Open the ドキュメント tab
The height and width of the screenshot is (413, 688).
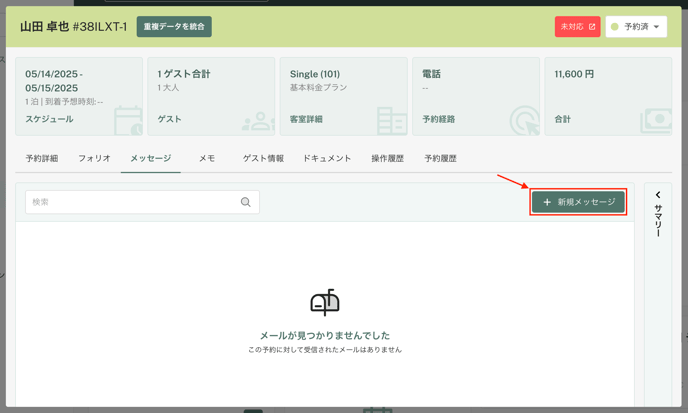327,158
